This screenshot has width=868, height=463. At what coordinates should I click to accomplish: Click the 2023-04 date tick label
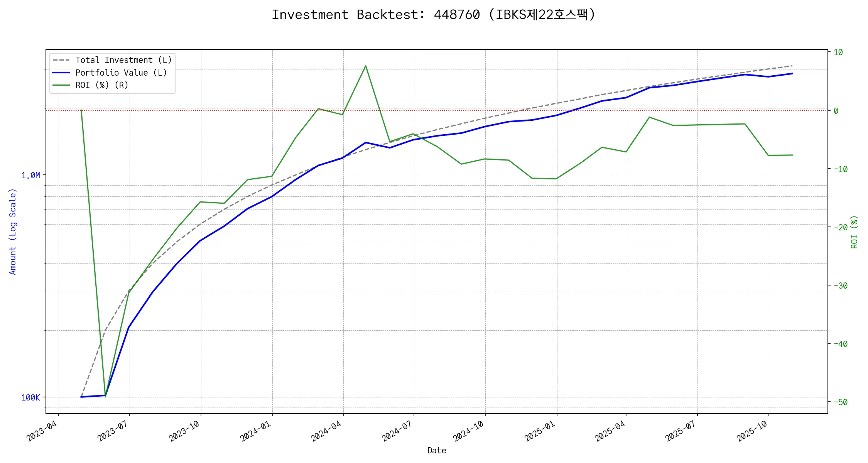(42, 431)
